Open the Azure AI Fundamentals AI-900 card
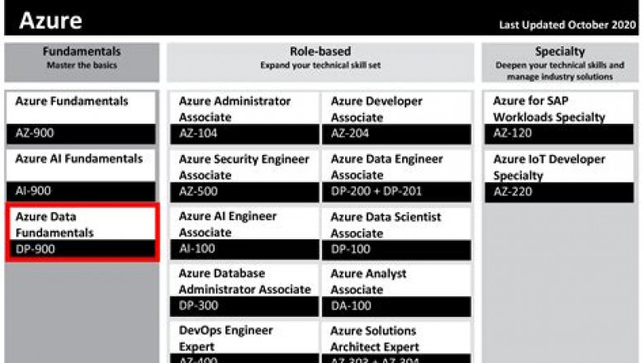The image size is (644, 363). (x=82, y=175)
